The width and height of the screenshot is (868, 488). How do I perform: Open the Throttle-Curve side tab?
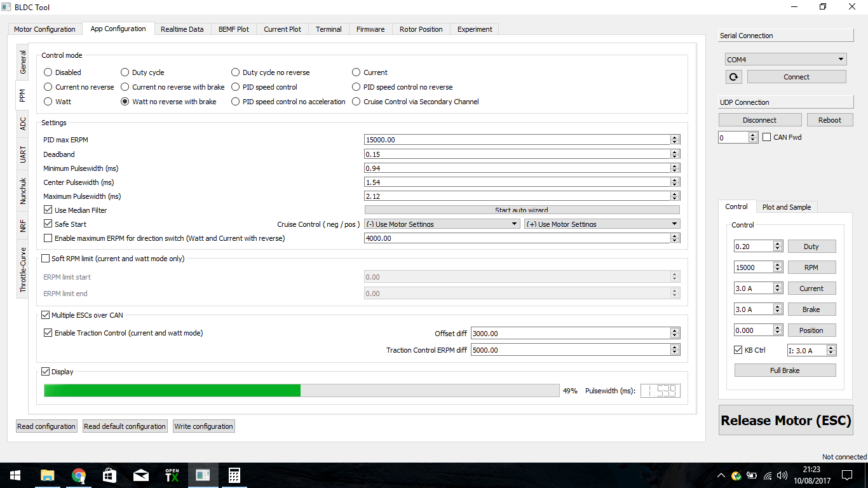coord(23,270)
